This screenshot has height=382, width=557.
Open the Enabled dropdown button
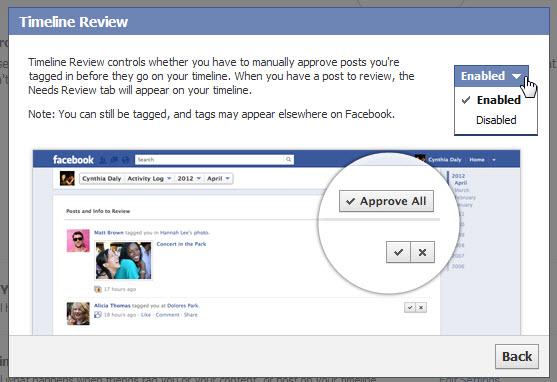point(491,76)
